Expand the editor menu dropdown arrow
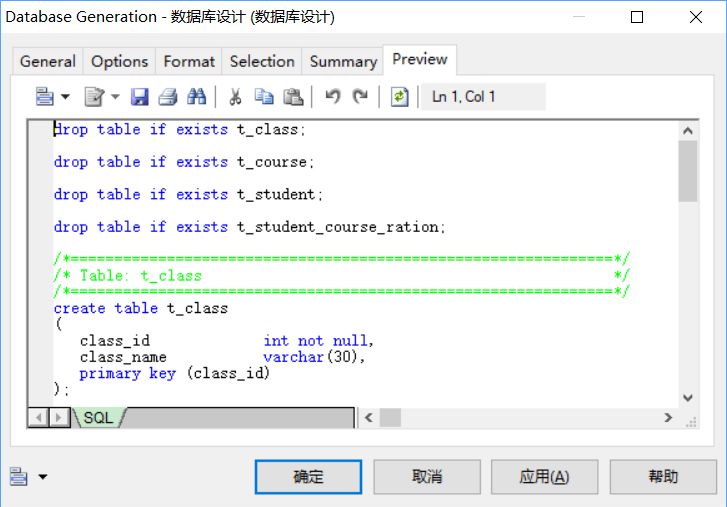 pyautogui.click(x=65, y=96)
